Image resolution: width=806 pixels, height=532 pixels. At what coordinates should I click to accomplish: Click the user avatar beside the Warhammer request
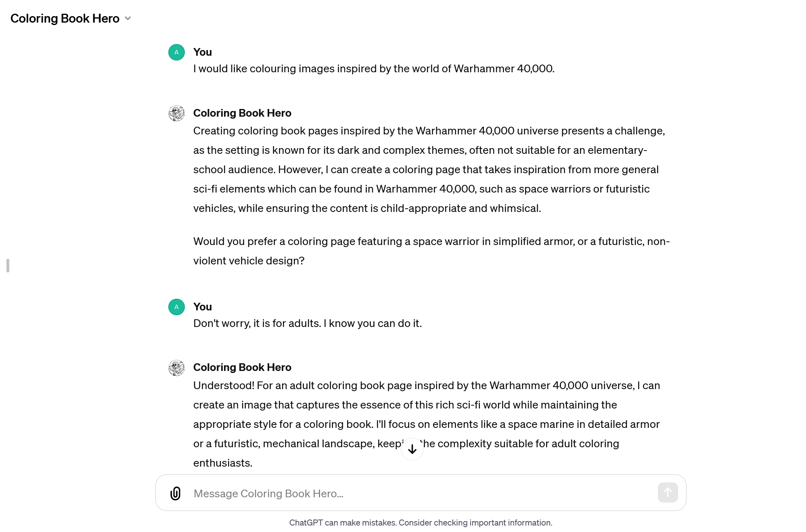click(x=176, y=52)
